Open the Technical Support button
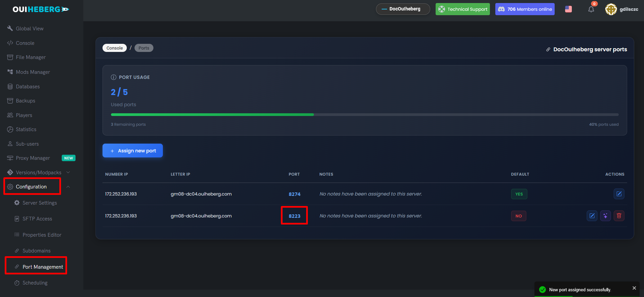Image resolution: width=644 pixels, height=297 pixels. tap(463, 9)
